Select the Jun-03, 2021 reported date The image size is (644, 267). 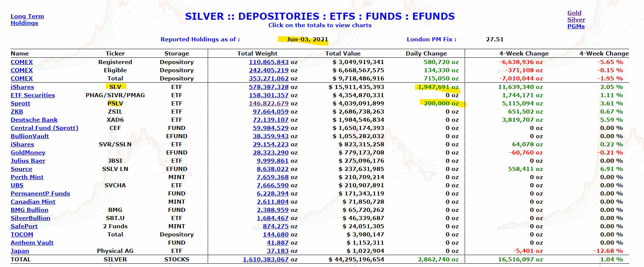click(307, 39)
